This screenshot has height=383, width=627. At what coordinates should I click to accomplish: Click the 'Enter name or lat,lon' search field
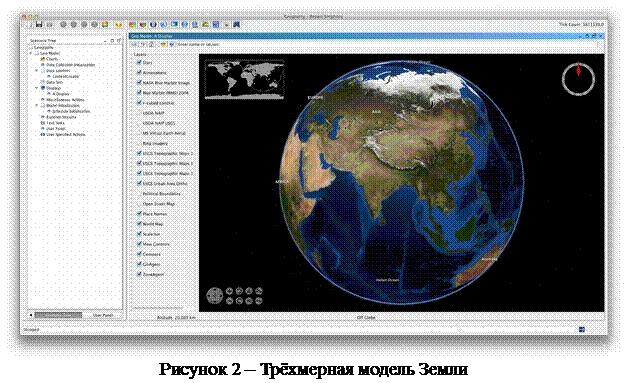386,44
